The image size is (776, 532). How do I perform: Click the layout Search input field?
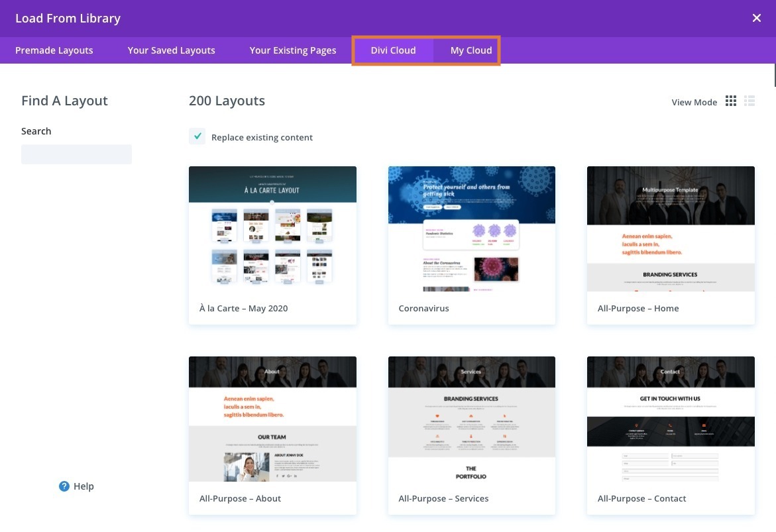(76, 154)
